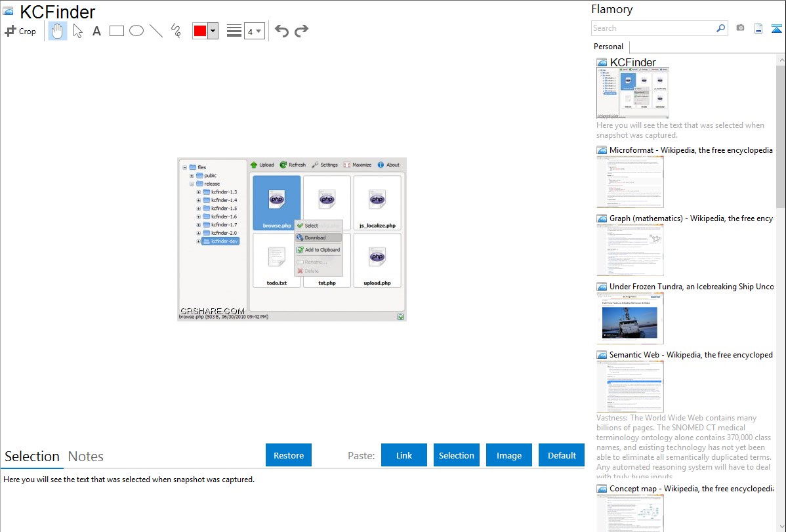This screenshot has height=532, width=786.
Task: Click the snapshot icon beside Microformat title
Action: coord(602,150)
